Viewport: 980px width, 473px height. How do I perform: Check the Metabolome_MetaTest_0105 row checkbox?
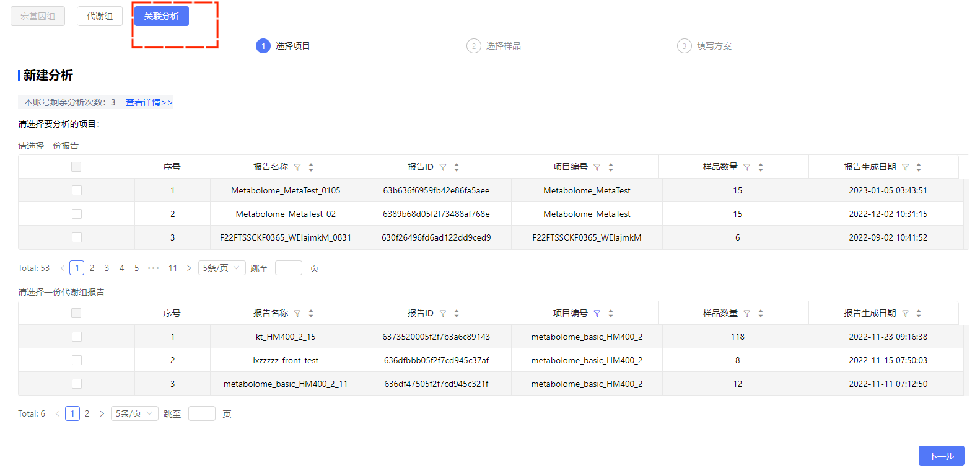point(77,190)
